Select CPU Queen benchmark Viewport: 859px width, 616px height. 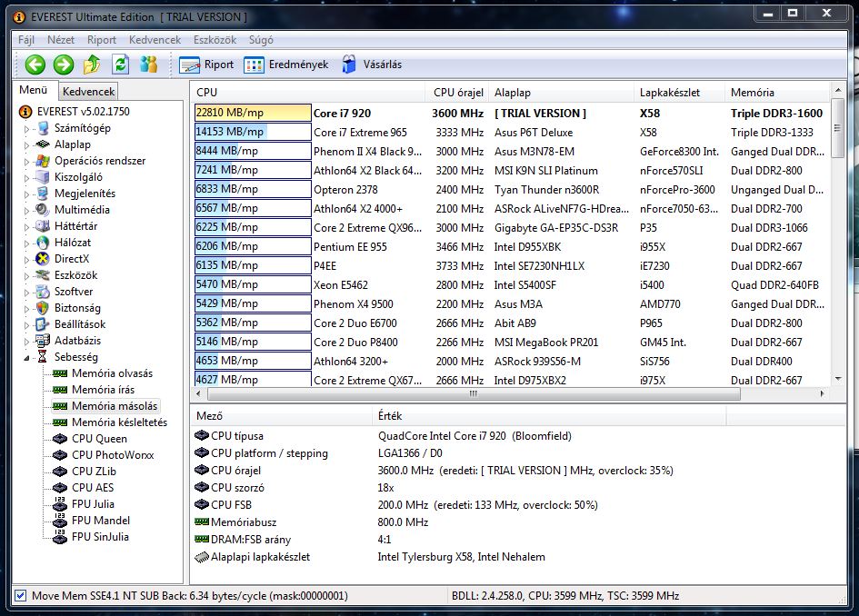click(x=99, y=439)
